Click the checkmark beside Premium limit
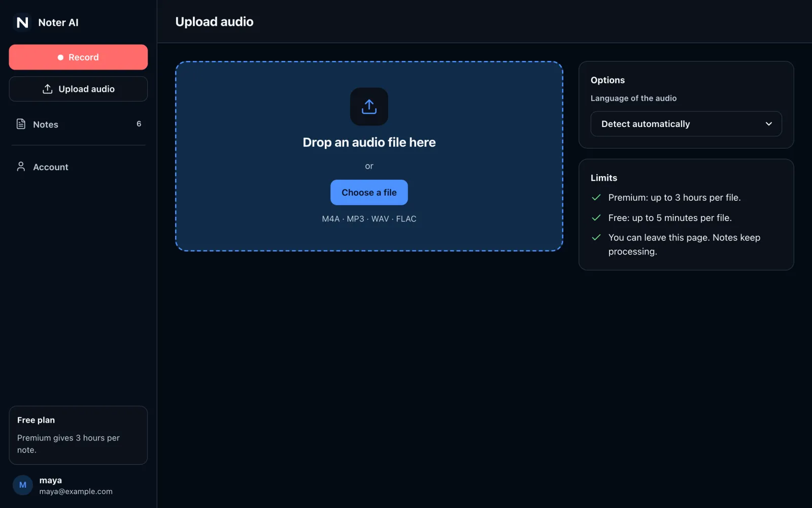812x508 pixels. [x=596, y=198]
